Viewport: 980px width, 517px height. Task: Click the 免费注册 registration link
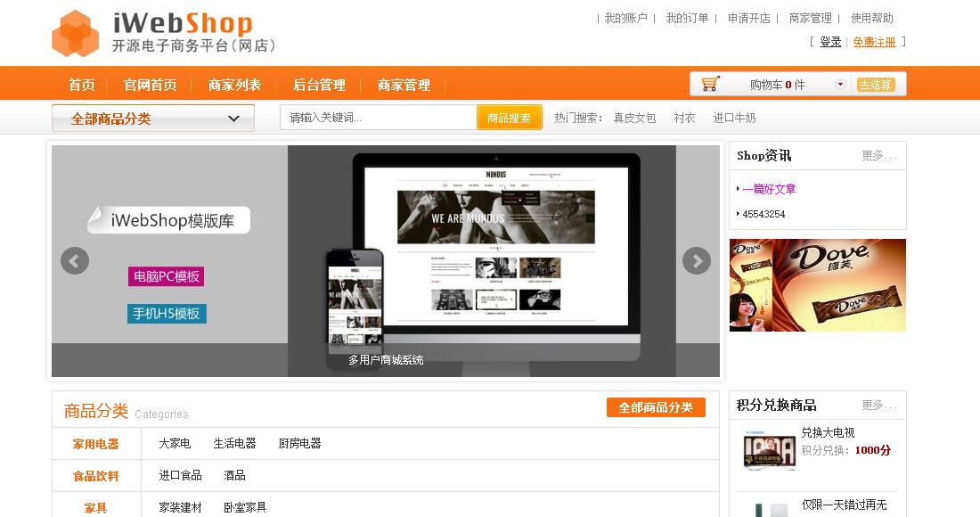[x=874, y=42]
